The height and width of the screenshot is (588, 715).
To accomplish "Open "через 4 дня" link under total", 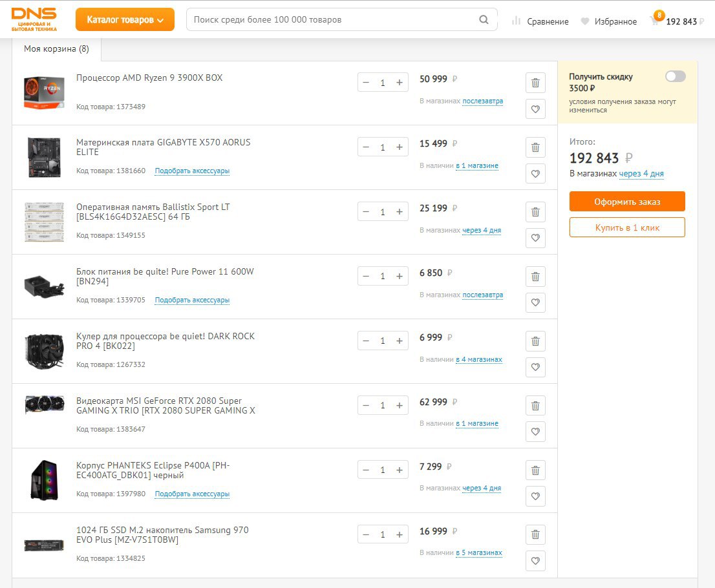I will click(641, 174).
